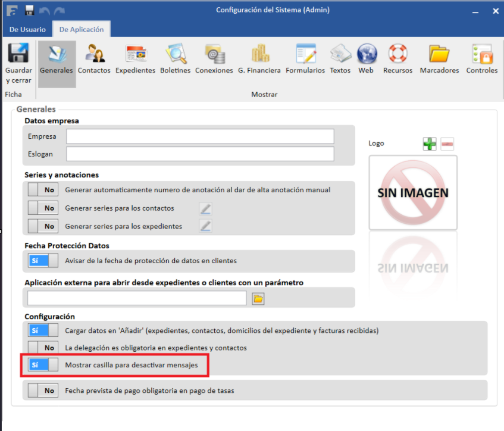The image size is (504, 431).
Task: Click the Eslogan input field
Action: tap(200, 154)
